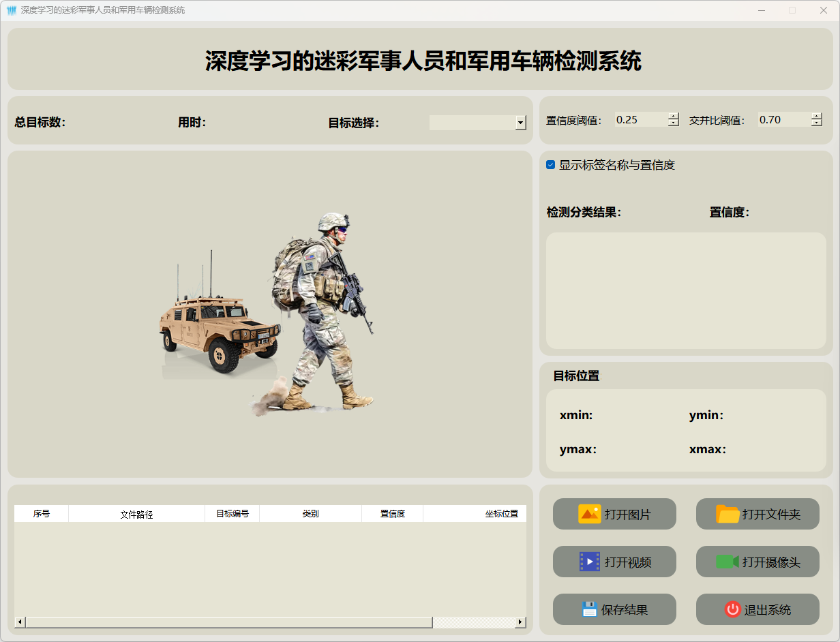Click the floppy disk icon for 保存结果
The image size is (840, 642).
tap(589, 609)
